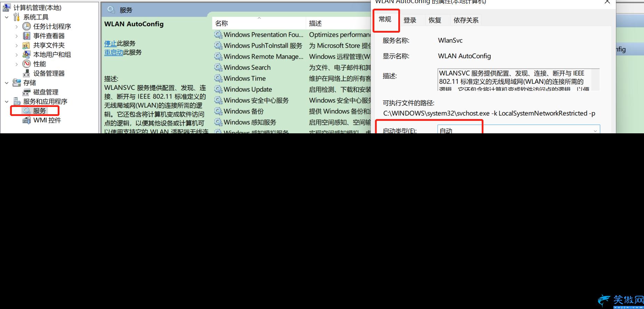644x309 pixels.
Task: Click gear icon of Windows Presentation Foundation service
Action: coord(218,35)
